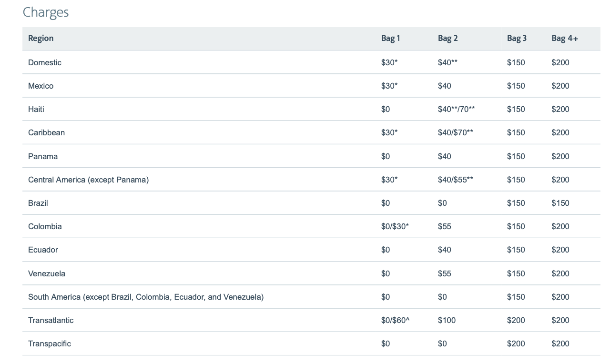Click the Bag 3 column header
610x364 pixels.
(x=517, y=38)
